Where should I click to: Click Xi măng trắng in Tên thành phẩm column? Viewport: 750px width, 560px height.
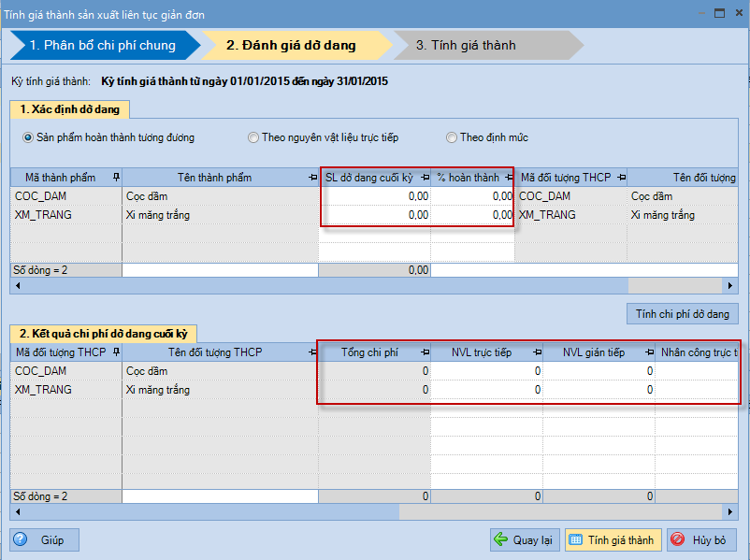220,215
